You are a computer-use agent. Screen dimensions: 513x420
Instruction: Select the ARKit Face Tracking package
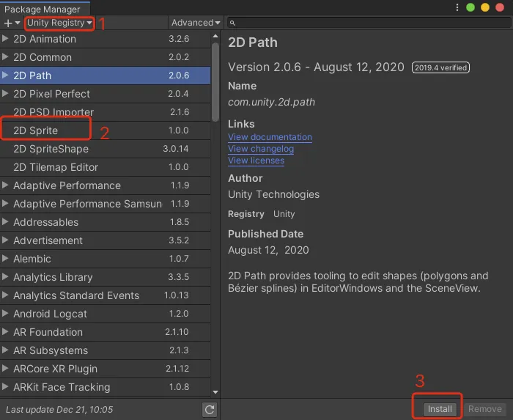[x=105, y=387]
